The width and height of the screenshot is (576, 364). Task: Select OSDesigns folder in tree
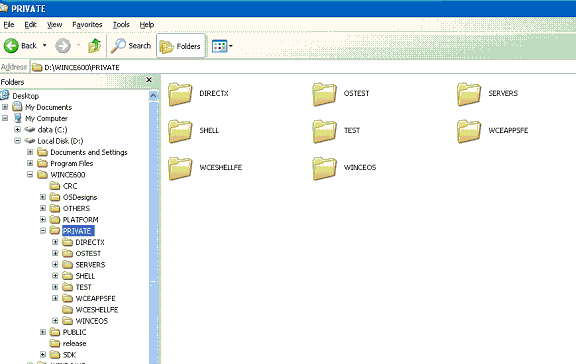click(80, 197)
